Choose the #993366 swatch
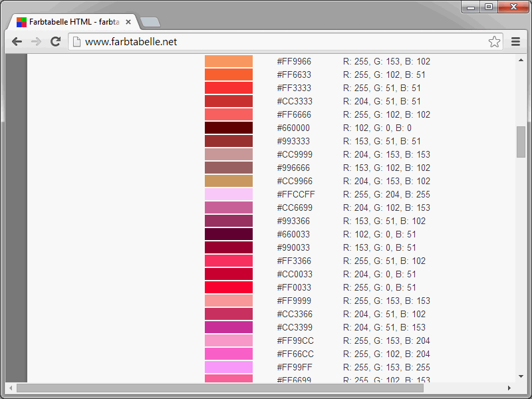Screen dimensions: 532x399 coord(229,221)
